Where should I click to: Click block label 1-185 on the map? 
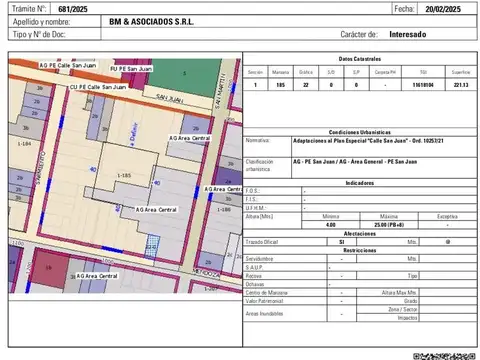pyautogui.click(x=124, y=175)
